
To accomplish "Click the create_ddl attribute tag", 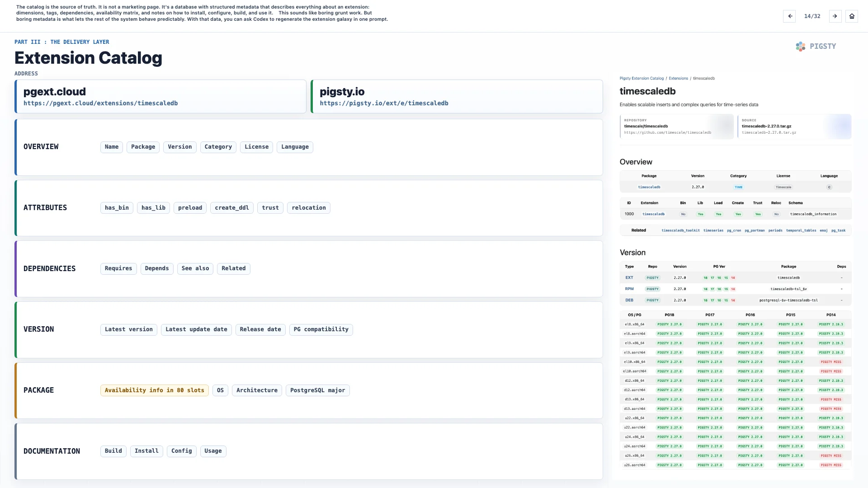I will point(232,208).
